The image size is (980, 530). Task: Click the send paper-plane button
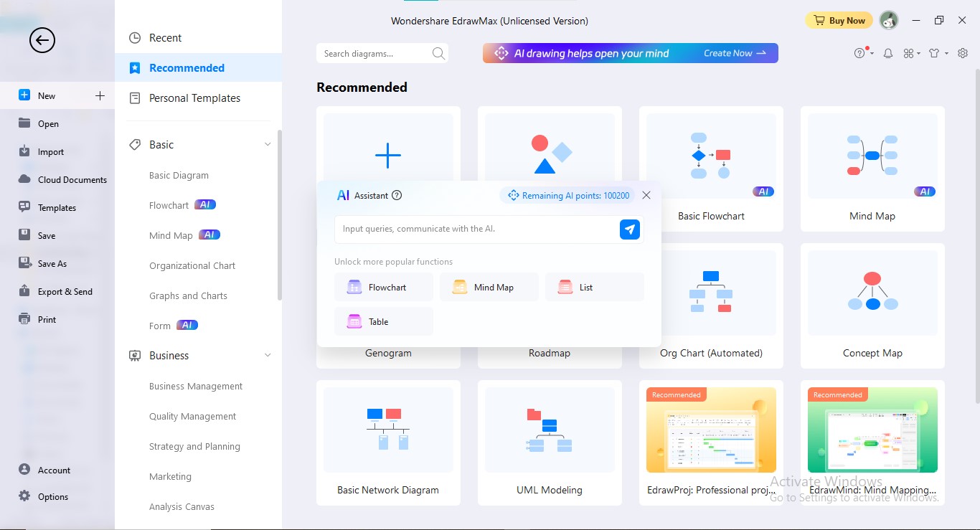(630, 229)
